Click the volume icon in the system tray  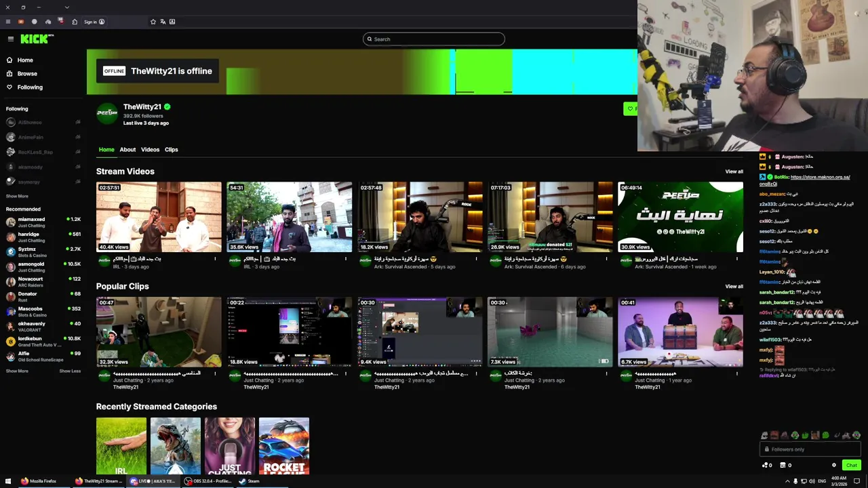click(x=812, y=481)
